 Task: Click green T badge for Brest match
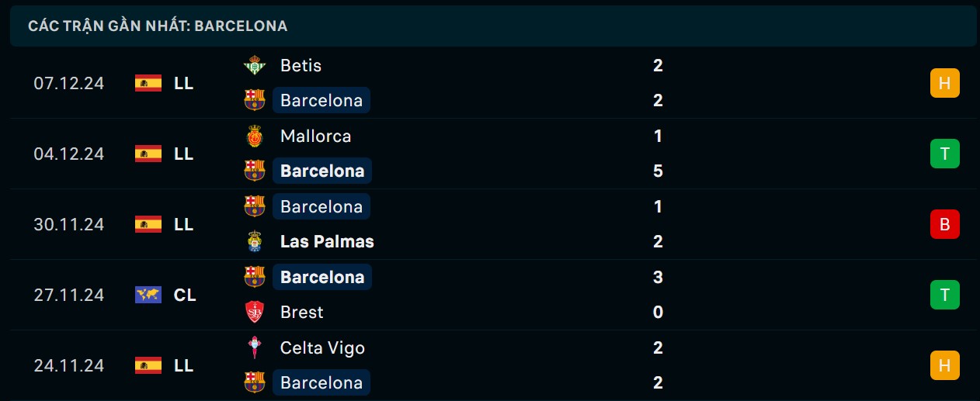click(x=944, y=295)
